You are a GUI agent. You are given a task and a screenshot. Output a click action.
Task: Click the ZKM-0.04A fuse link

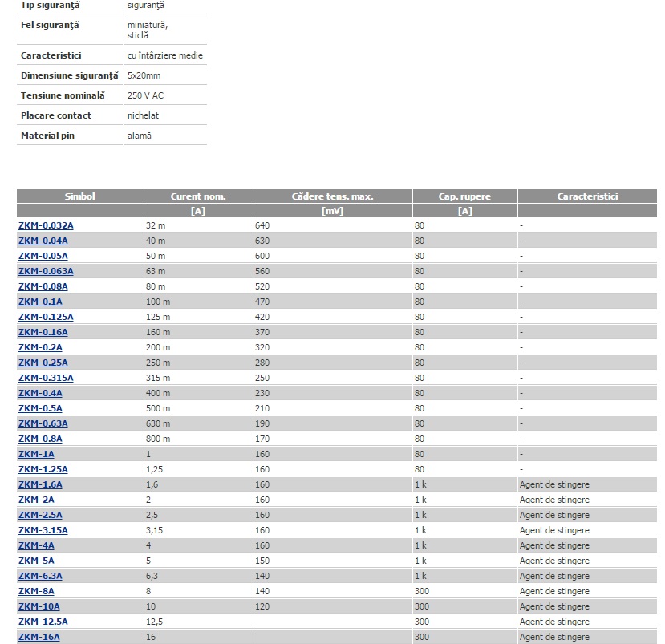tap(43, 241)
